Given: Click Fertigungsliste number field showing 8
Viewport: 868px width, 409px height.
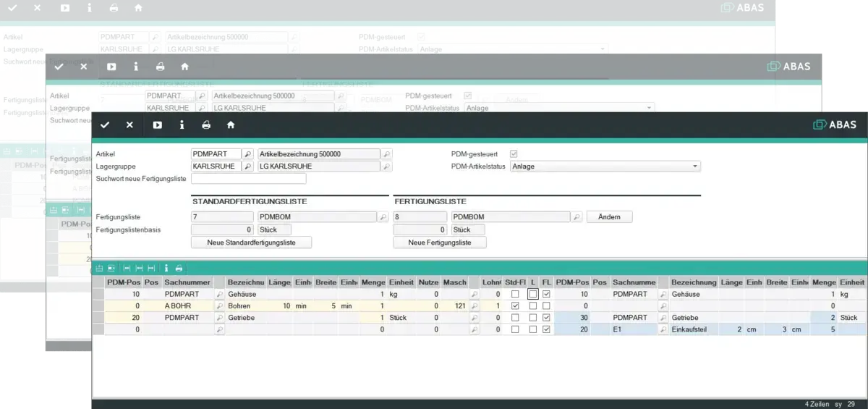Looking at the screenshot, I should [x=420, y=216].
